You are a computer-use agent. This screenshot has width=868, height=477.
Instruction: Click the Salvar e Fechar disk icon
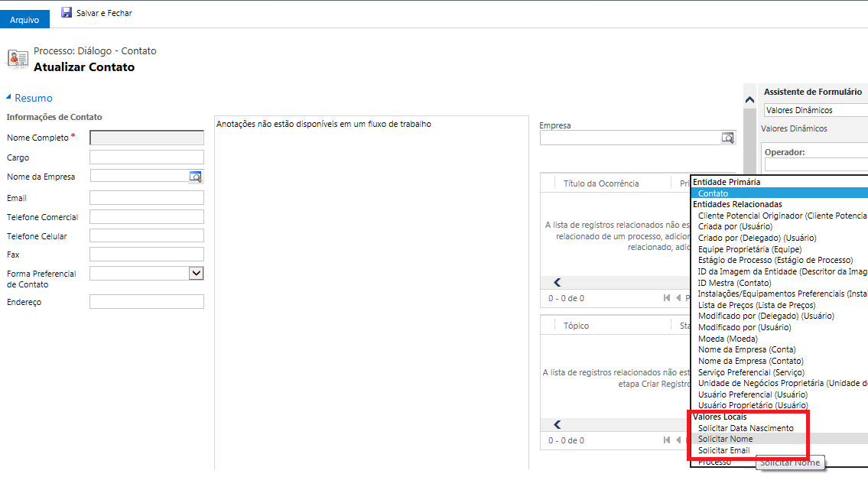pos(67,13)
